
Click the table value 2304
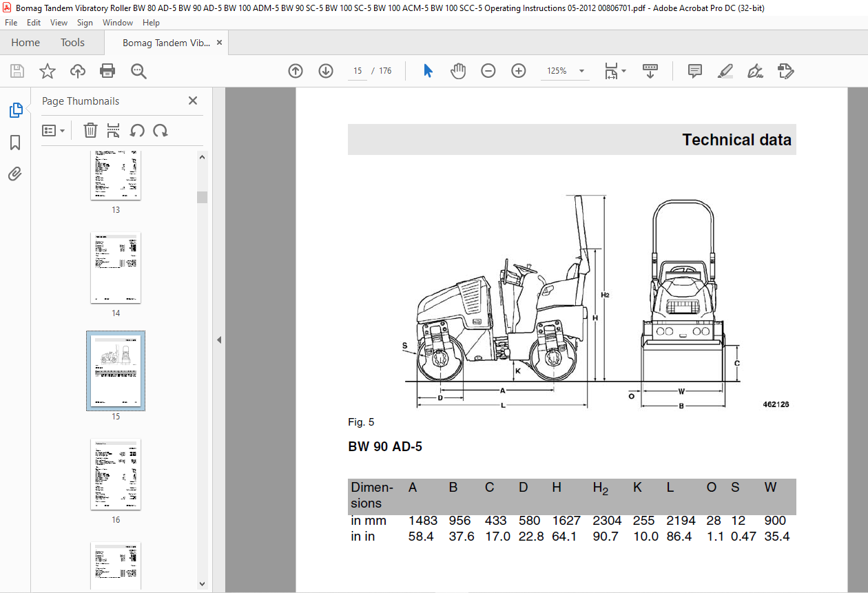(x=608, y=521)
